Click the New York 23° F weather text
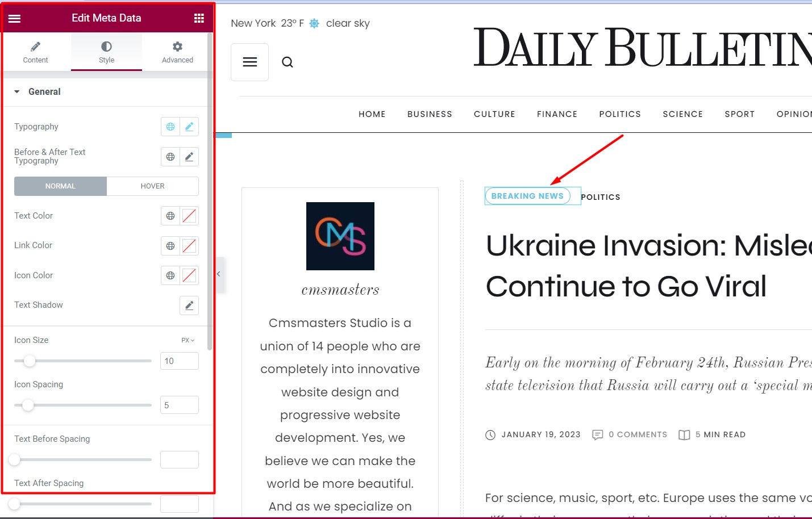This screenshot has height=519, width=812. tap(267, 23)
